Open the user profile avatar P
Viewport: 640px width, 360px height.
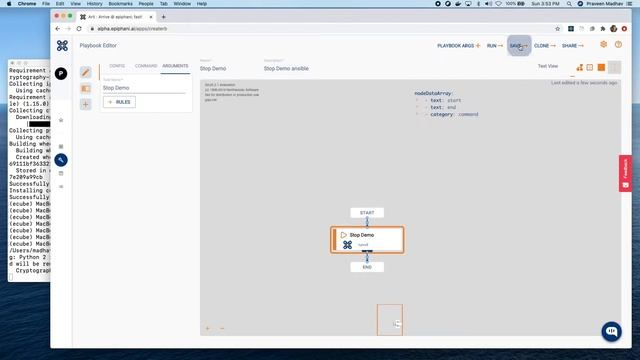point(61,73)
